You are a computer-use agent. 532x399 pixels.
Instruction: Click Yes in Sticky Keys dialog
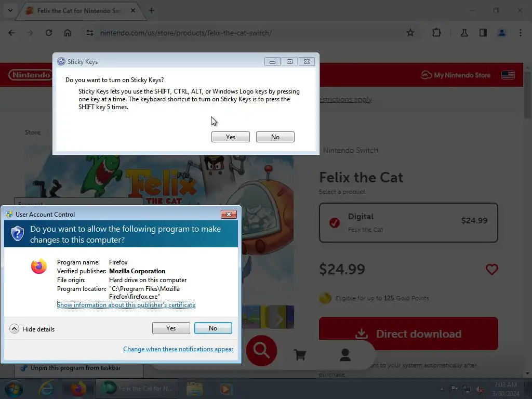[x=230, y=137]
